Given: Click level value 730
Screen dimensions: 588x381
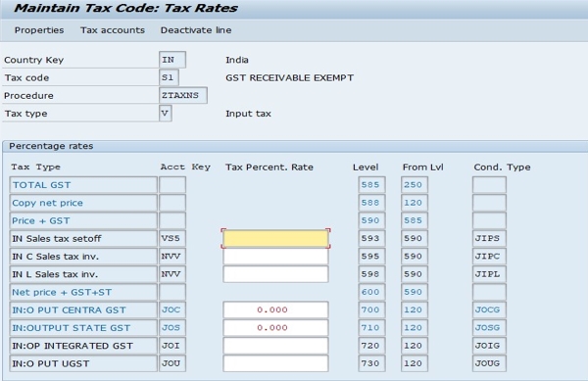Looking at the screenshot, I should [x=371, y=363].
